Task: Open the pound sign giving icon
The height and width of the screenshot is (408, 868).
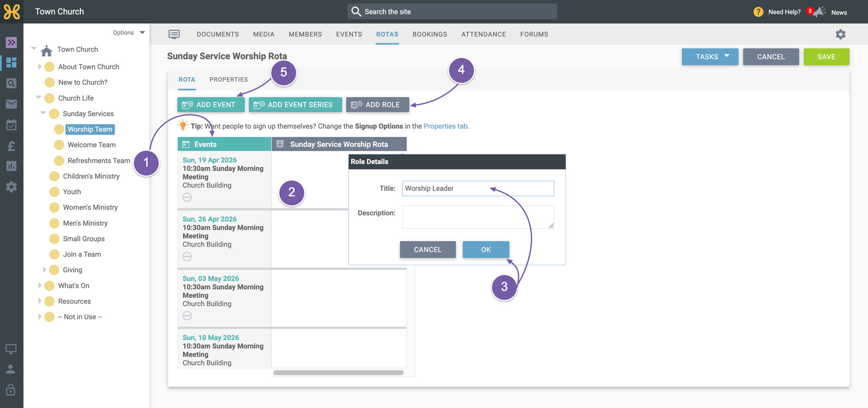Action: tap(11, 146)
